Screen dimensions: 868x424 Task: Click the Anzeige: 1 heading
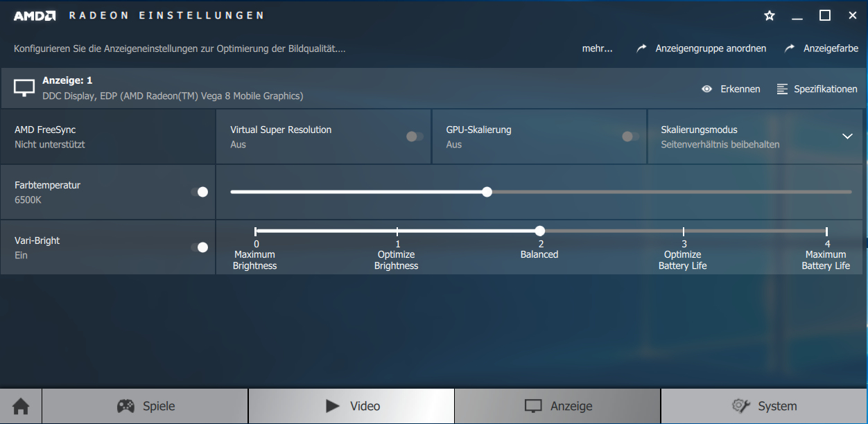tap(67, 80)
